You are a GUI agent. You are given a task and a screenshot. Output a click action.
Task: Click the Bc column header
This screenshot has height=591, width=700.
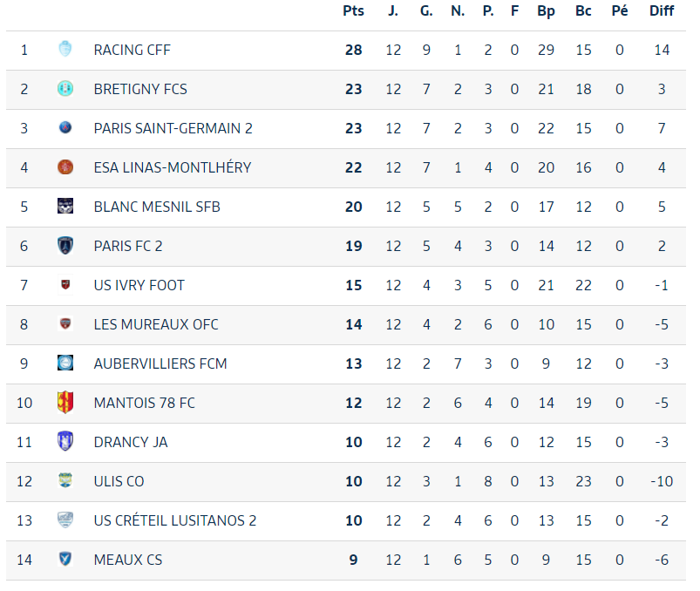coord(583,10)
